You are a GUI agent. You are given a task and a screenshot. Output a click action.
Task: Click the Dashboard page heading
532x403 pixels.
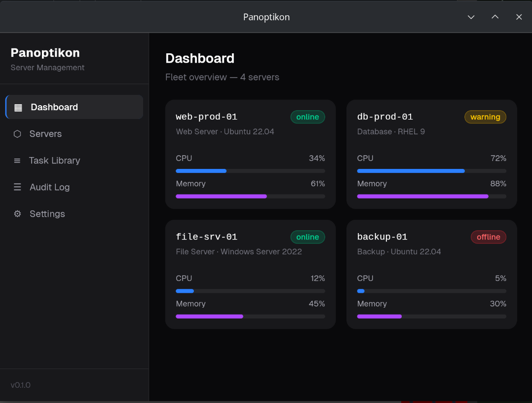(200, 58)
